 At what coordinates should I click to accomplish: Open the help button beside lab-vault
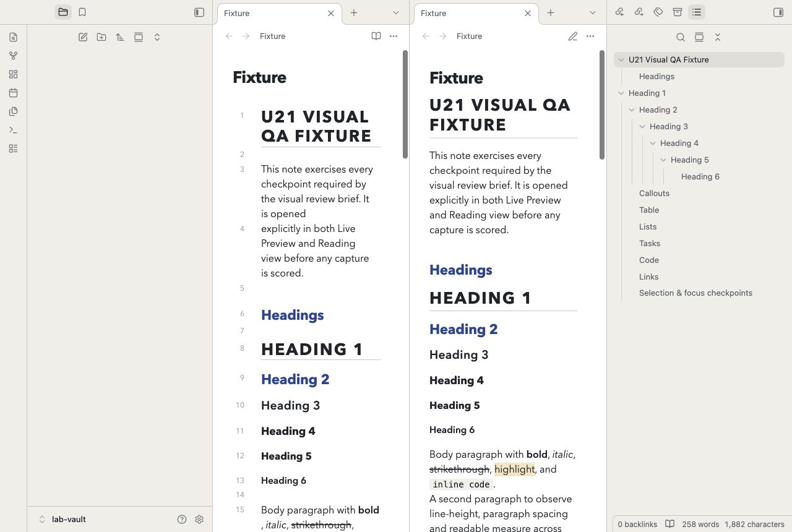tap(182, 520)
